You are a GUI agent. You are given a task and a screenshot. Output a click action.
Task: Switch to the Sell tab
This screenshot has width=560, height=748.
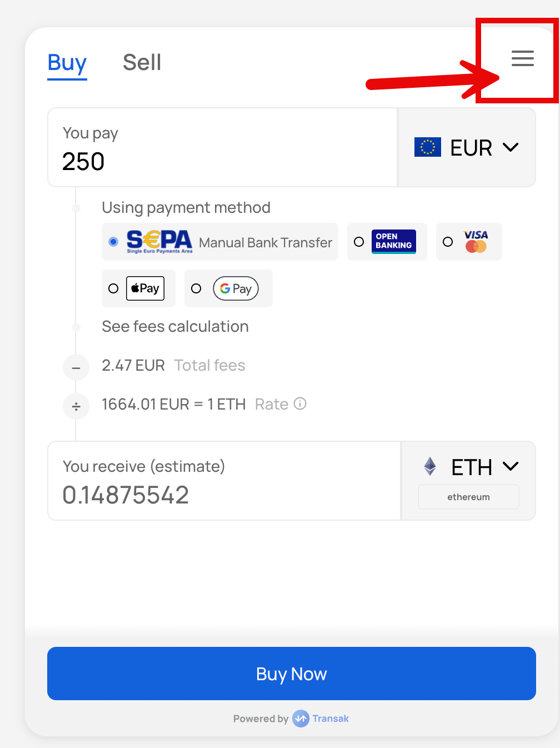click(142, 62)
